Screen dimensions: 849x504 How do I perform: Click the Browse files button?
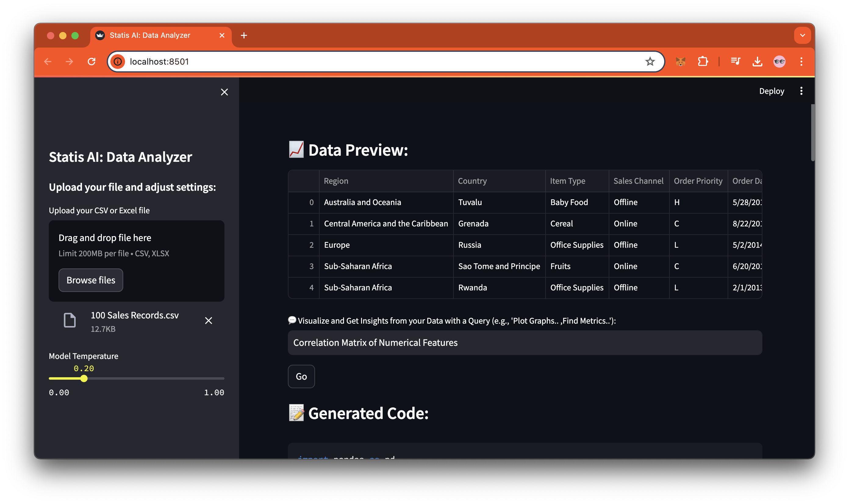pyautogui.click(x=91, y=280)
